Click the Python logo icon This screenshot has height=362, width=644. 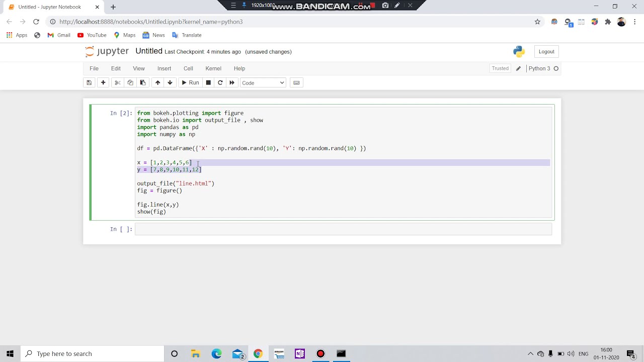(x=519, y=51)
